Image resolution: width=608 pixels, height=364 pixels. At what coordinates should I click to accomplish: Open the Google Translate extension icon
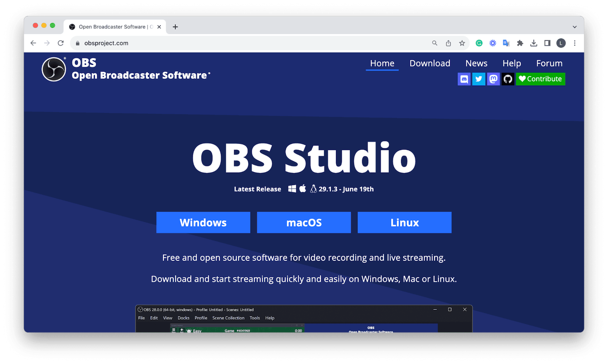tap(506, 43)
